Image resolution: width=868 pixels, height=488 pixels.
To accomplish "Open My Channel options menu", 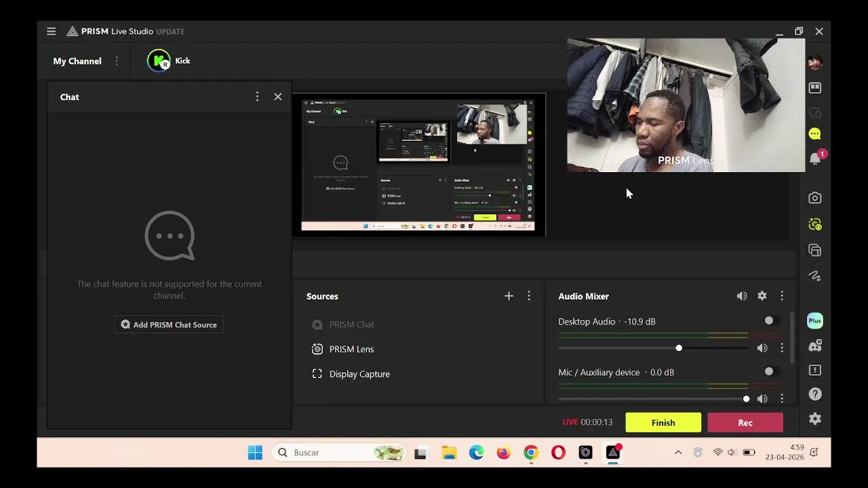I will [117, 61].
